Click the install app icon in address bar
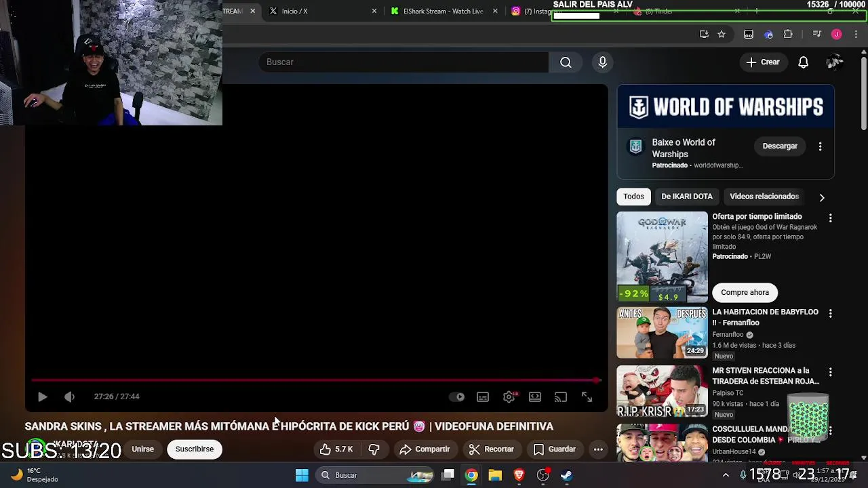Screen dimensions: 868x488 tap(704, 35)
